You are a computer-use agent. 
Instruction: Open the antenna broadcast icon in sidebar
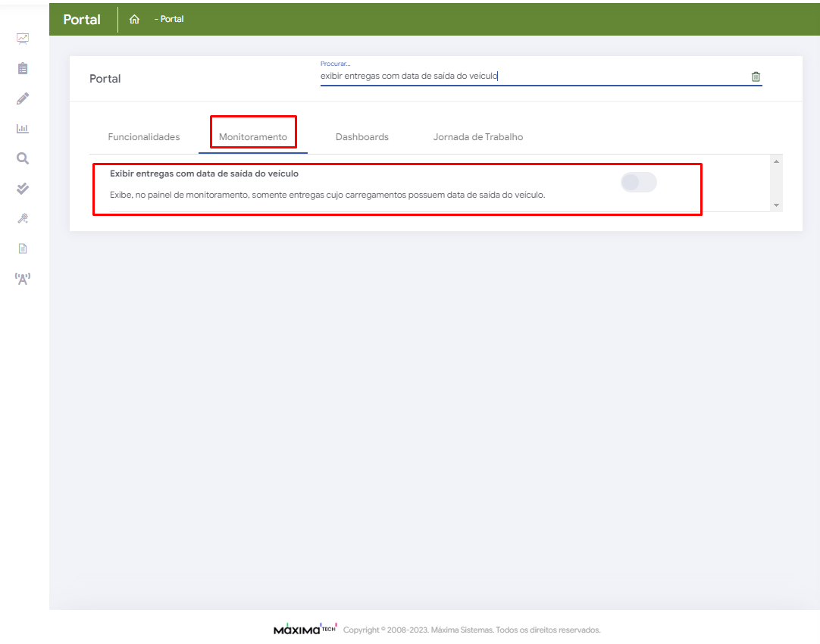click(23, 279)
